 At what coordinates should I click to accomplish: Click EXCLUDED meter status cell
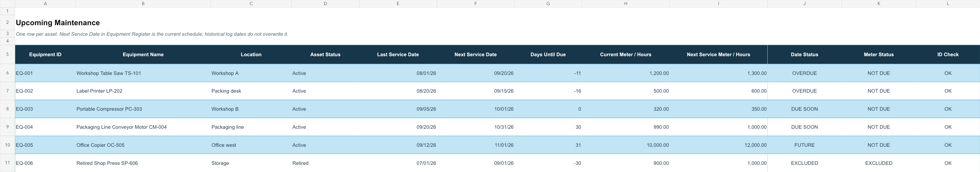pos(878,163)
